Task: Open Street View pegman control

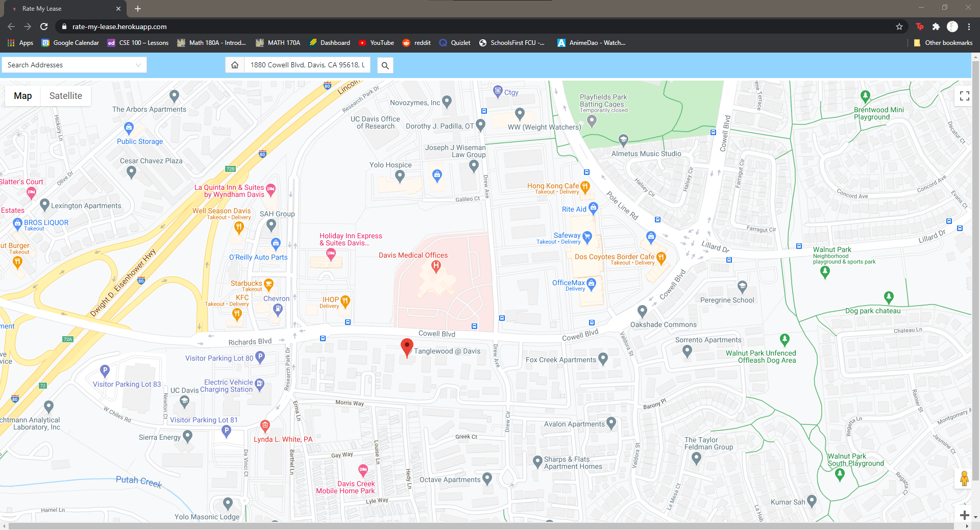Action: tap(964, 479)
